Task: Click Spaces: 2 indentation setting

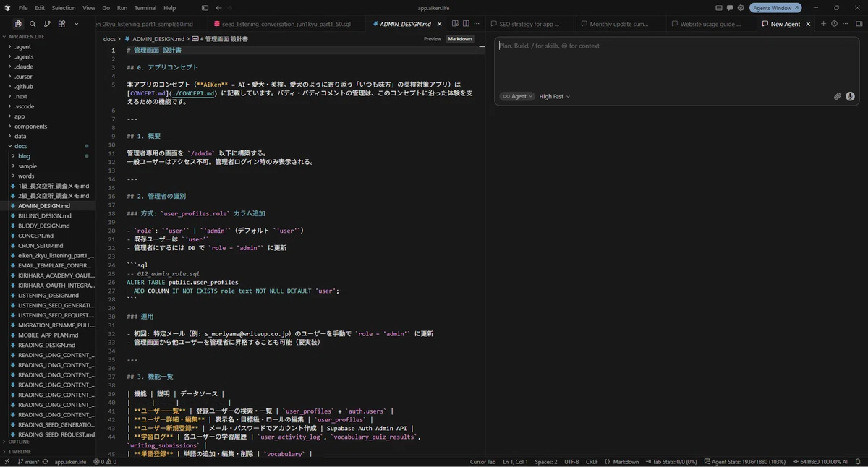Action: [546, 462]
